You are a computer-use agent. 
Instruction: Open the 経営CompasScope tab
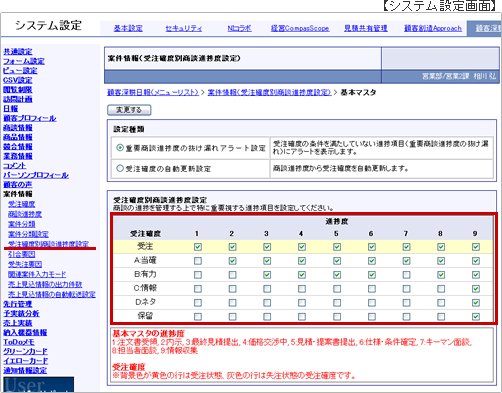300,28
